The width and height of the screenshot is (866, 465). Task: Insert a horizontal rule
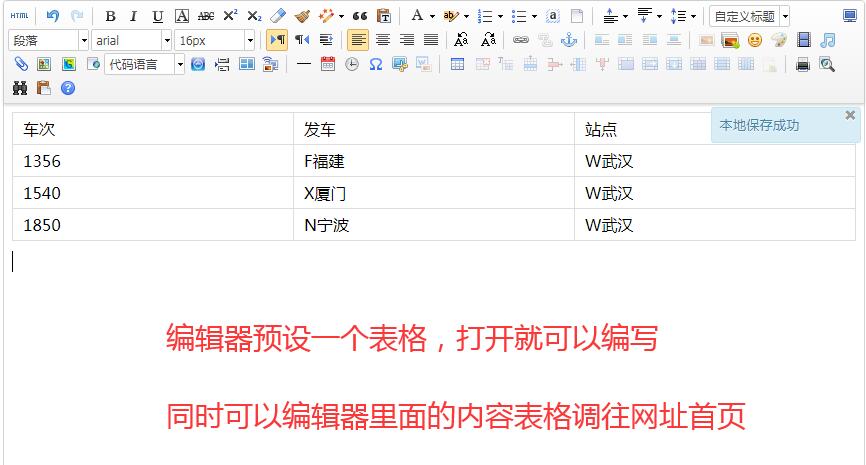(304, 64)
